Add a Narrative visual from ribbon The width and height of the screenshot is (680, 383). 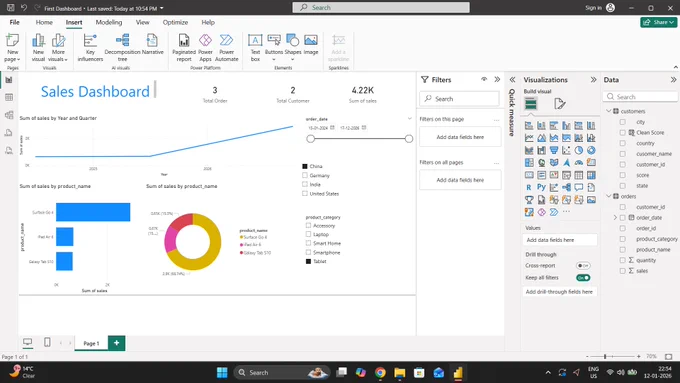pyautogui.click(x=152, y=45)
